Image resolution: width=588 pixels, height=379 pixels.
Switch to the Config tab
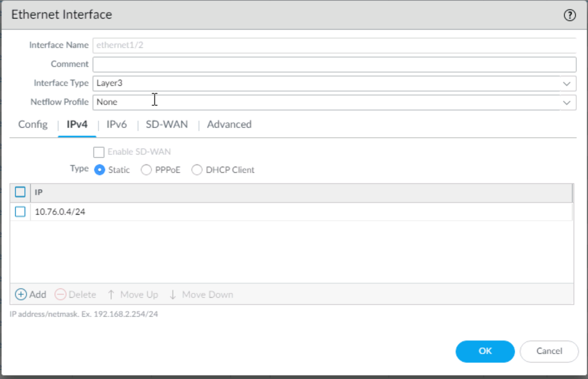click(33, 125)
